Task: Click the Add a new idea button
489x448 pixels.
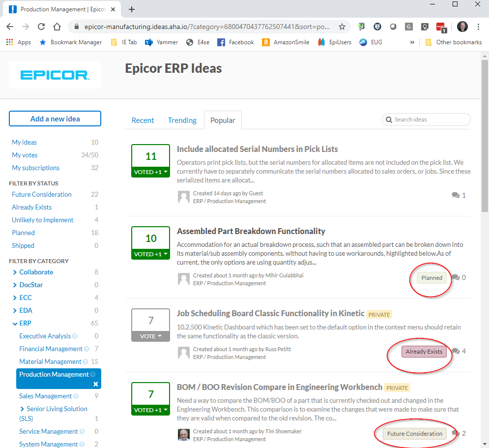Action: click(55, 119)
